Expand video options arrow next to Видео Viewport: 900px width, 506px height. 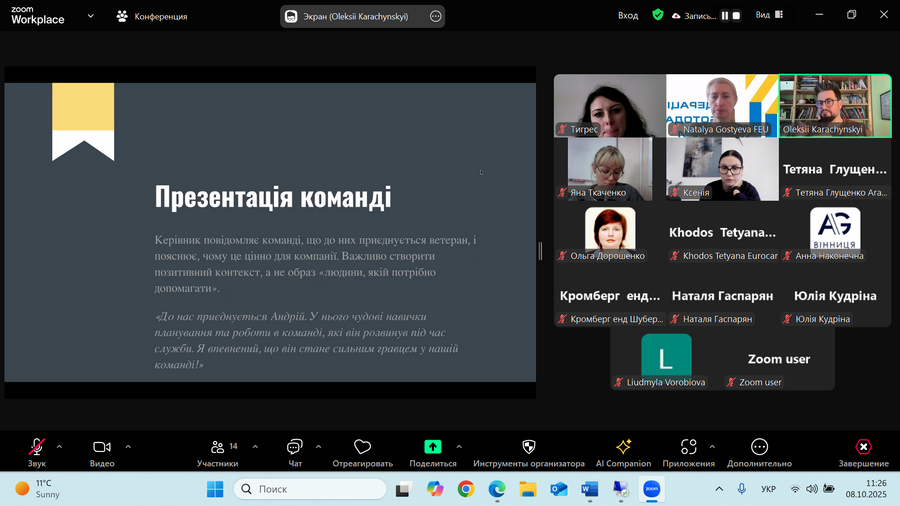coord(125,446)
